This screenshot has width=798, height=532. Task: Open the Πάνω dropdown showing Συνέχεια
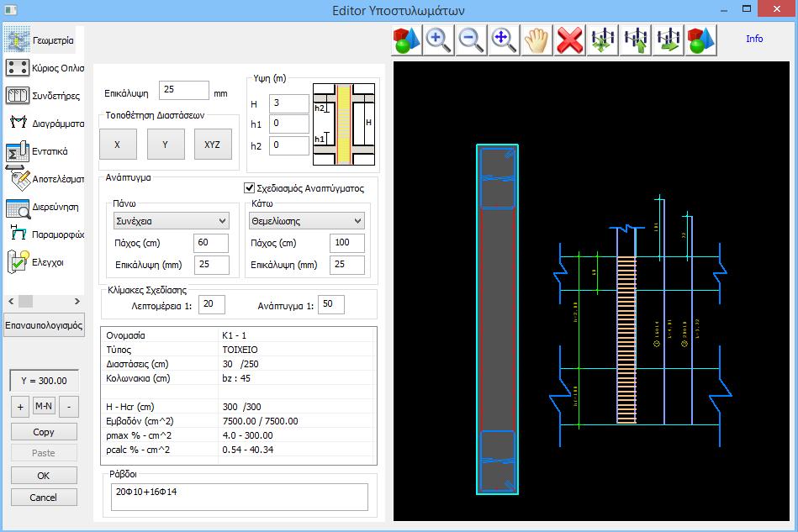click(x=171, y=221)
